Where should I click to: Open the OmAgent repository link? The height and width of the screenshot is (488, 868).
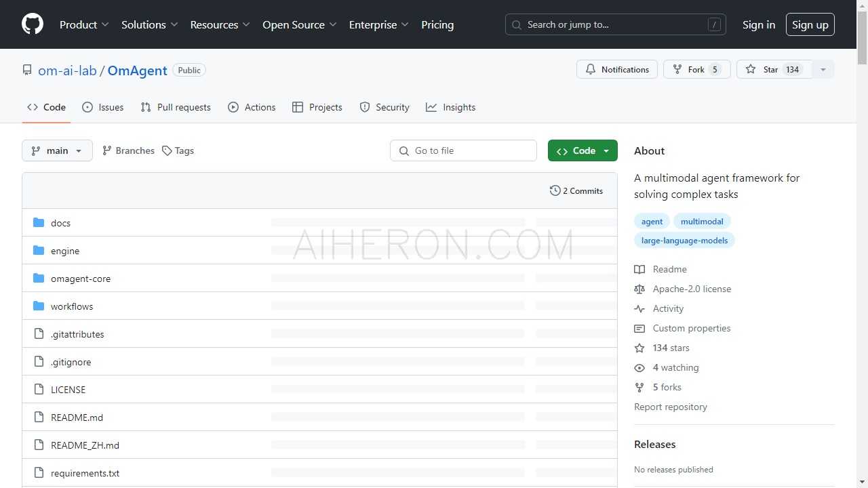[137, 70]
